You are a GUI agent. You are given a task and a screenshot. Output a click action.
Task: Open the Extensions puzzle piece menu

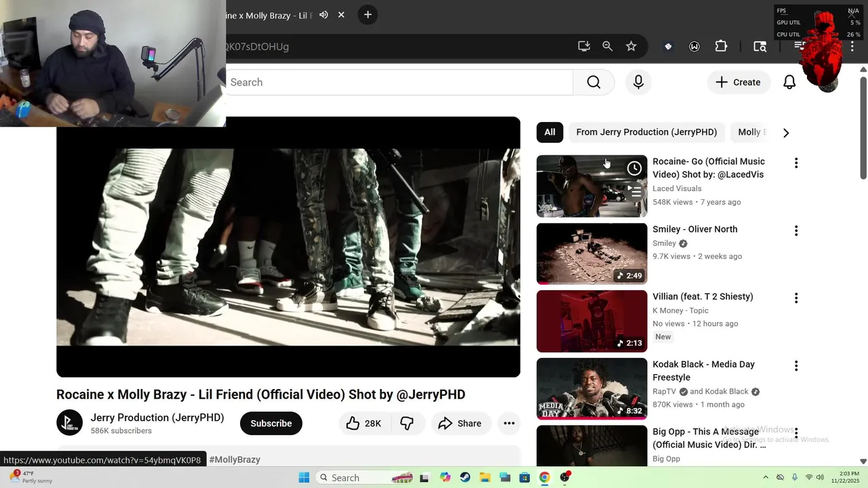[721, 46]
